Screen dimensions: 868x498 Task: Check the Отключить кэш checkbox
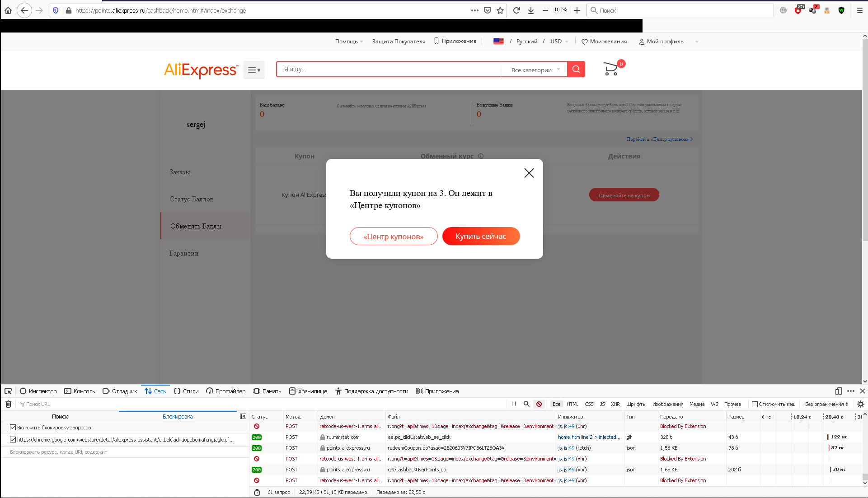[755, 404]
